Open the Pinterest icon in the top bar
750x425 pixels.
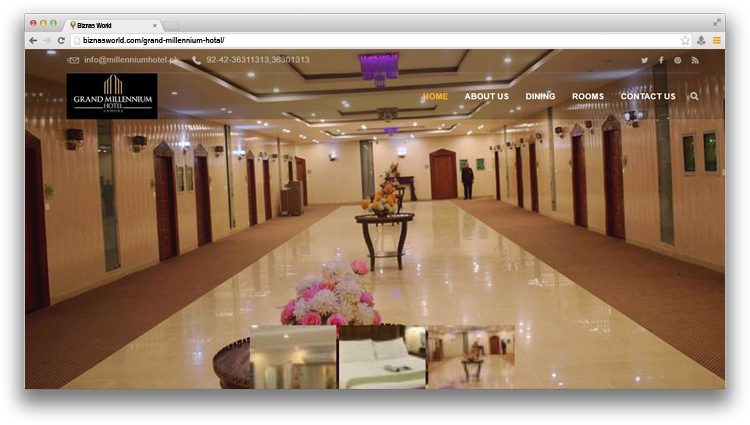tap(677, 60)
